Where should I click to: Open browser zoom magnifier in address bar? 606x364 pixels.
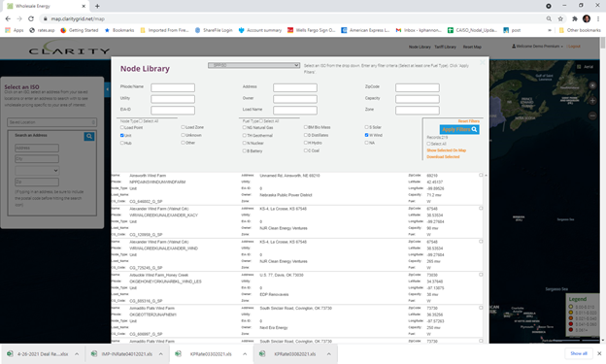(549, 18)
